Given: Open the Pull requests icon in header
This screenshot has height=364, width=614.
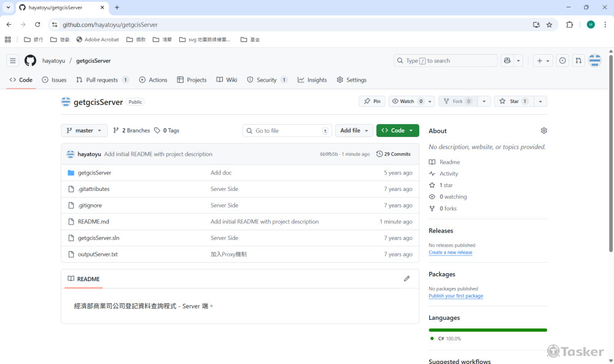Looking at the screenshot, I should pos(578,61).
